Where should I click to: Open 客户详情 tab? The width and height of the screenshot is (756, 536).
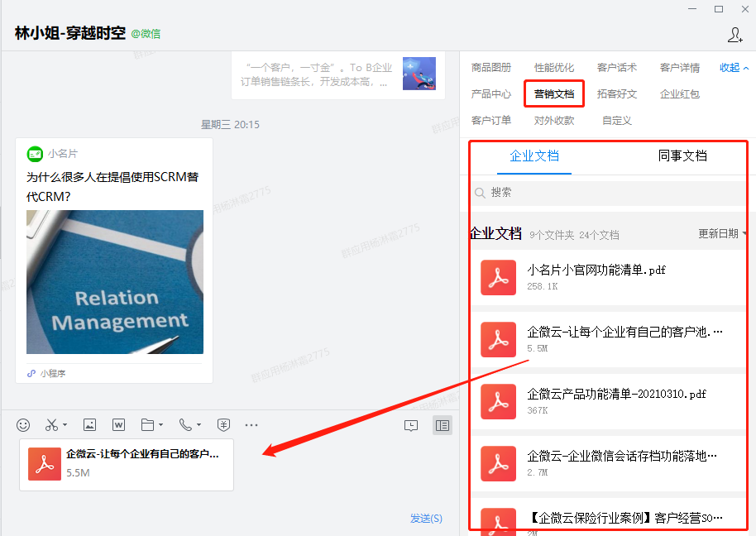[x=680, y=68]
